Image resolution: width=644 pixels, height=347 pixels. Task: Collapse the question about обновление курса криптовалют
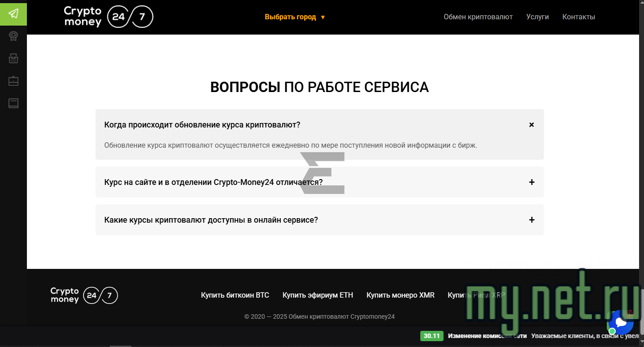(531, 124)
